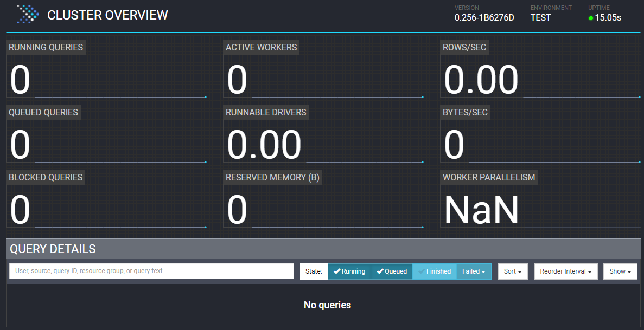The width and height of the screenshot is (644, 330).
Task: Click the BYTES/SEC label
Action: 466,113
